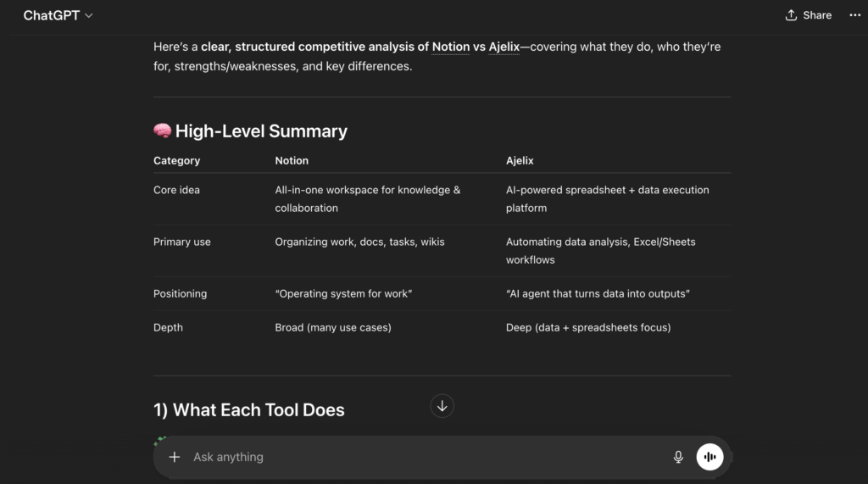The image size is (868, 484).
Task: Select the Category column header
Action: (x=176, y=160)
